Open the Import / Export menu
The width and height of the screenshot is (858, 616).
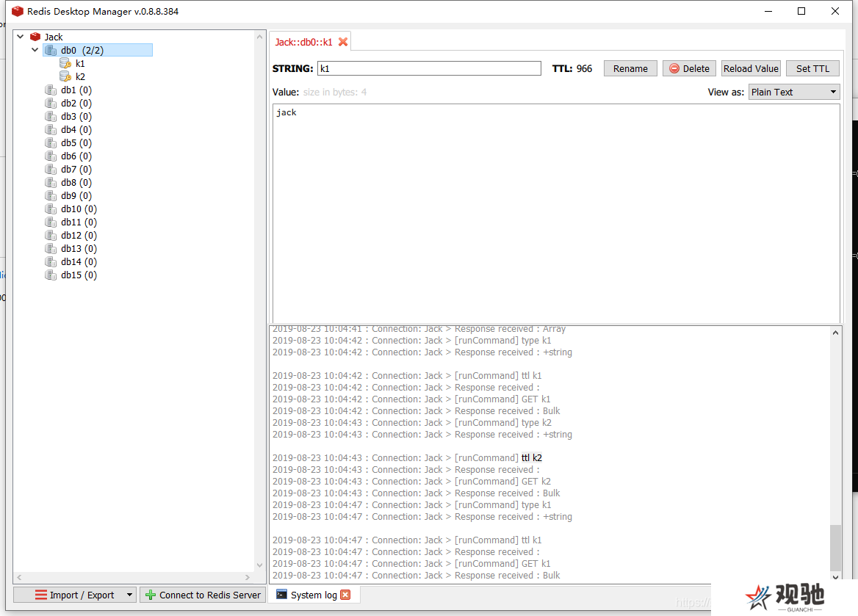point(75,595)
